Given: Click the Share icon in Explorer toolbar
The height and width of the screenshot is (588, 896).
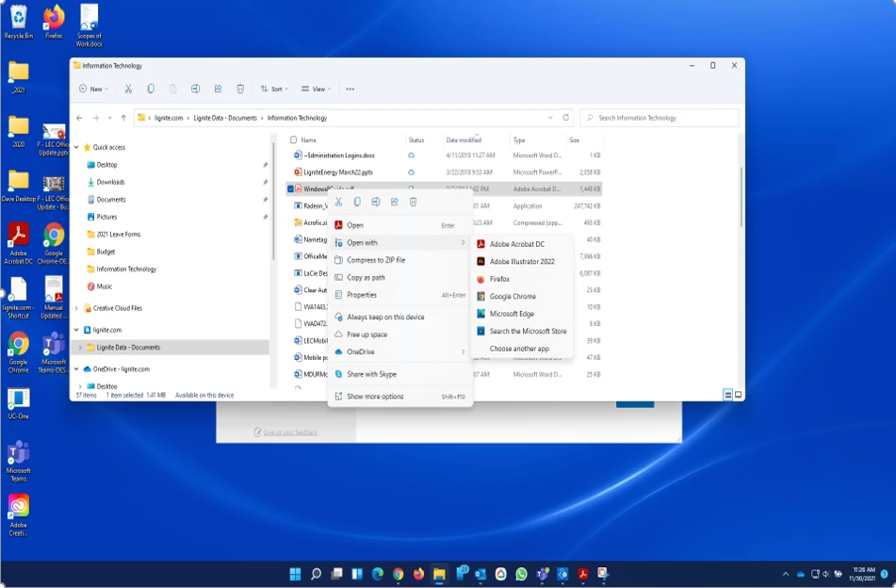Looking at the screenshot, I should (218, 89).
